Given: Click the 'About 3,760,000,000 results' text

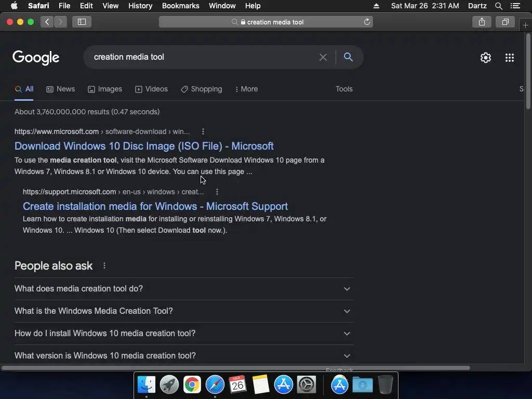Looking at the screenshot, I should (x=87, y=112).
